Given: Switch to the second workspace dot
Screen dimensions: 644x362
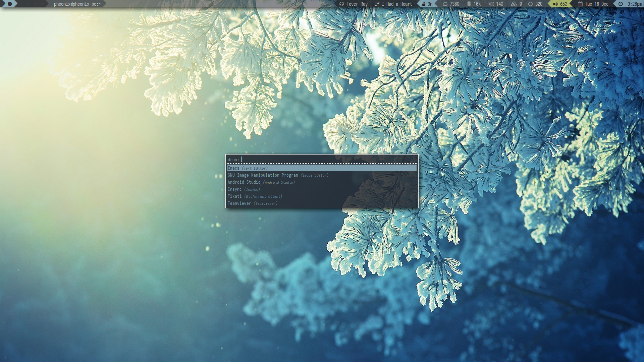Looking at the screenshot, I should [x=21, y=4].
